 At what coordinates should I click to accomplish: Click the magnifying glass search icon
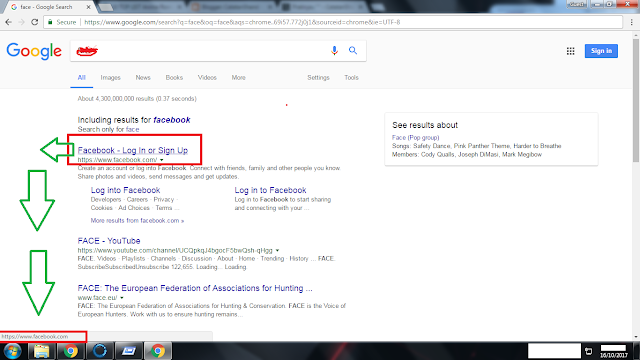pos(353,51)
